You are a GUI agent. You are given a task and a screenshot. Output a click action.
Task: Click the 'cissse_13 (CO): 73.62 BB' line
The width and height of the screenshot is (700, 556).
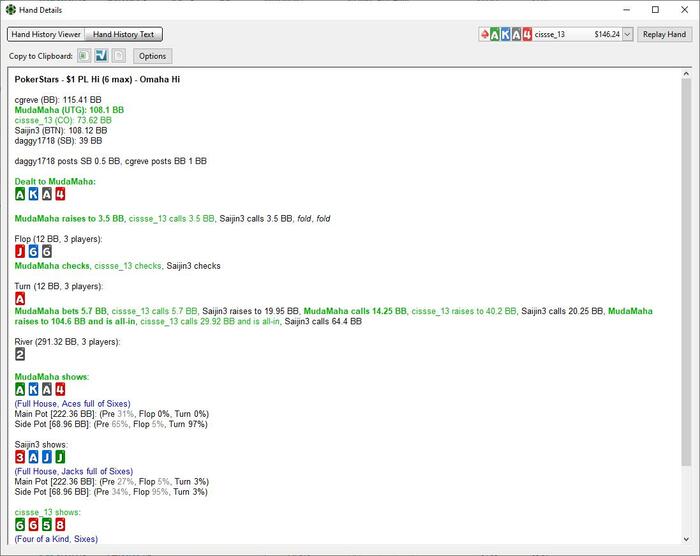coord(63,120)
